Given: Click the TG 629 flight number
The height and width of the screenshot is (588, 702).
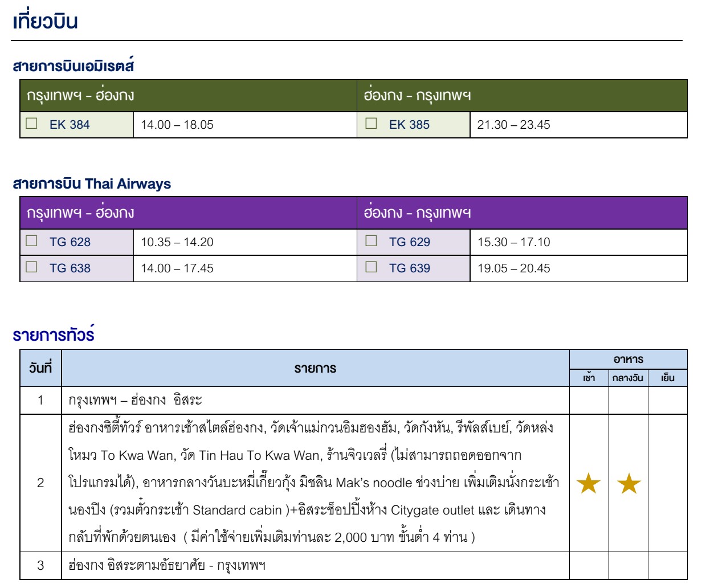Looking at the screenshot, I should [410, 242].
